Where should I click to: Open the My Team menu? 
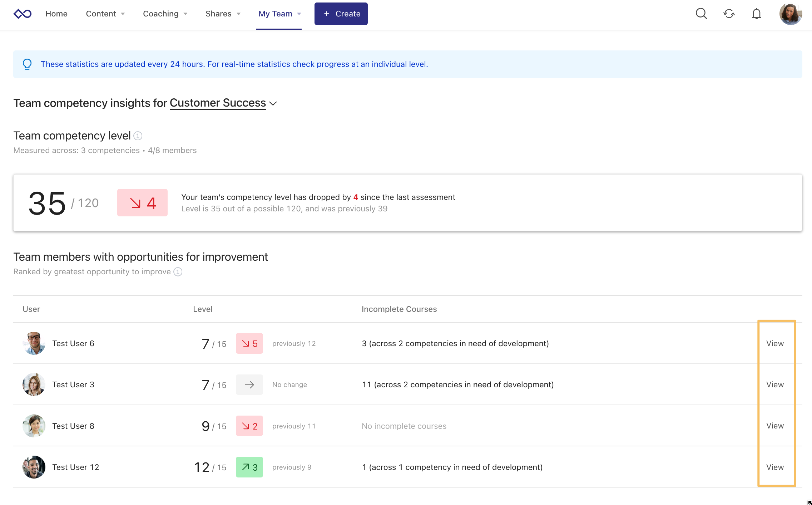(279, 14)
